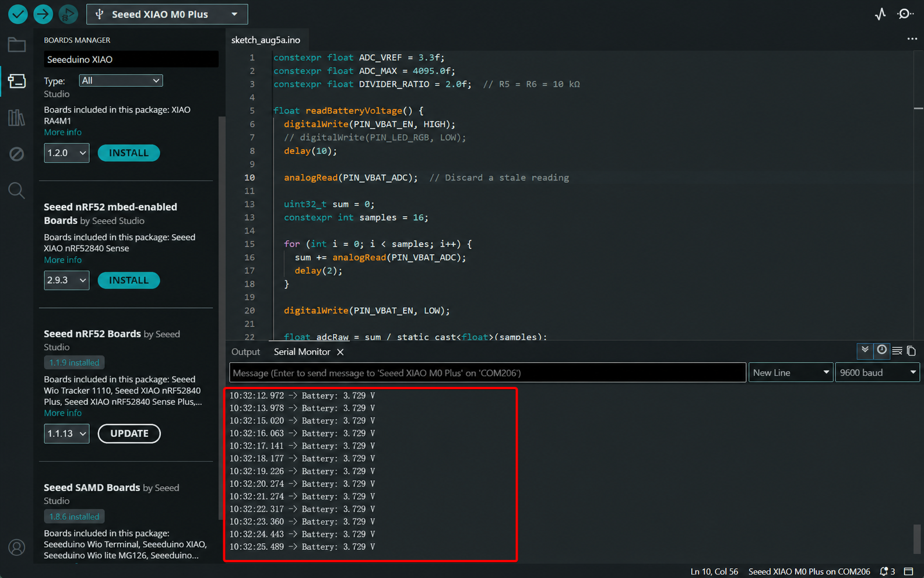Open the Type filter dropdown
This screenshot has width=924, height=578.
(x=121, y=80)
